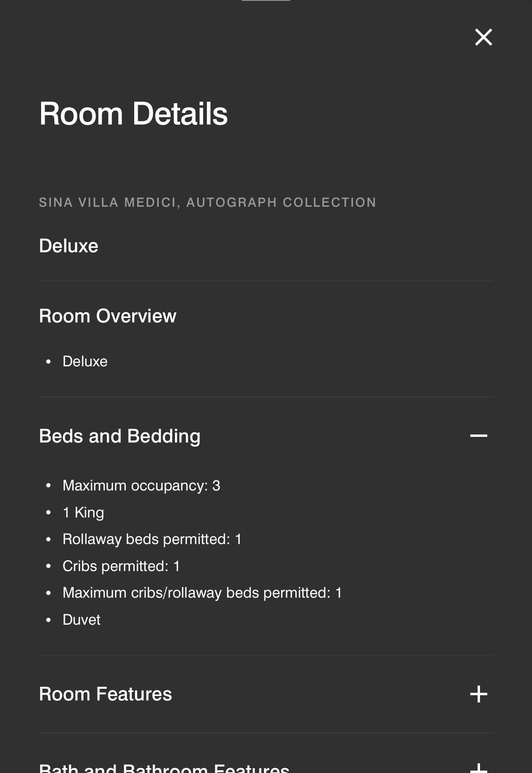Click the Maximum occupancy: 3 item

141,486
